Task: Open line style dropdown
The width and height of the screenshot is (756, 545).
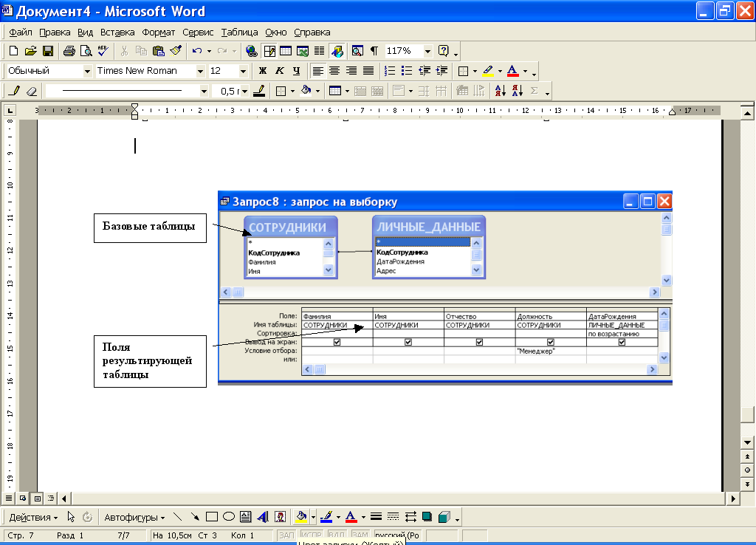Action: (204, 91)
